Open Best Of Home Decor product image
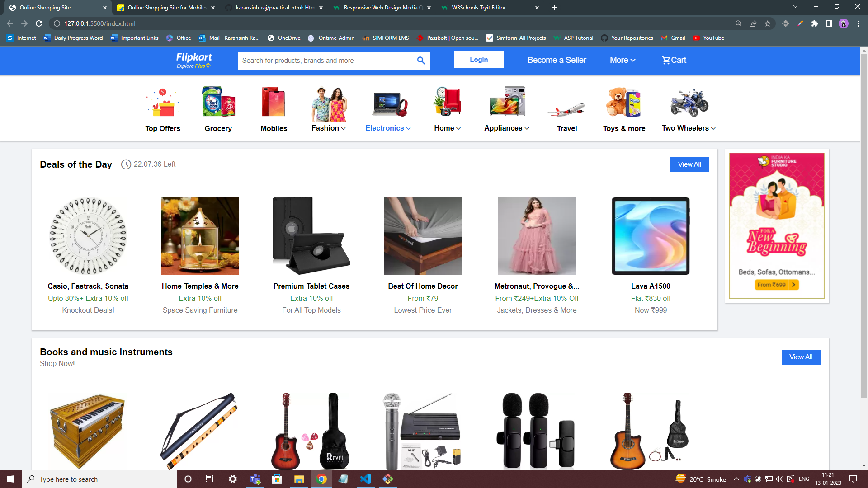The image size is (868, 488). pyautogui.click(x=423, y=236)
